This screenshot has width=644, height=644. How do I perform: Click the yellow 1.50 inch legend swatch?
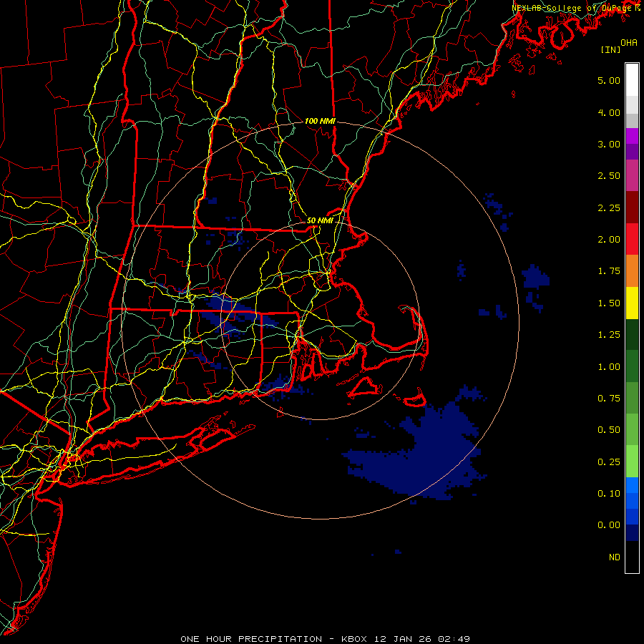pos(632,303)
